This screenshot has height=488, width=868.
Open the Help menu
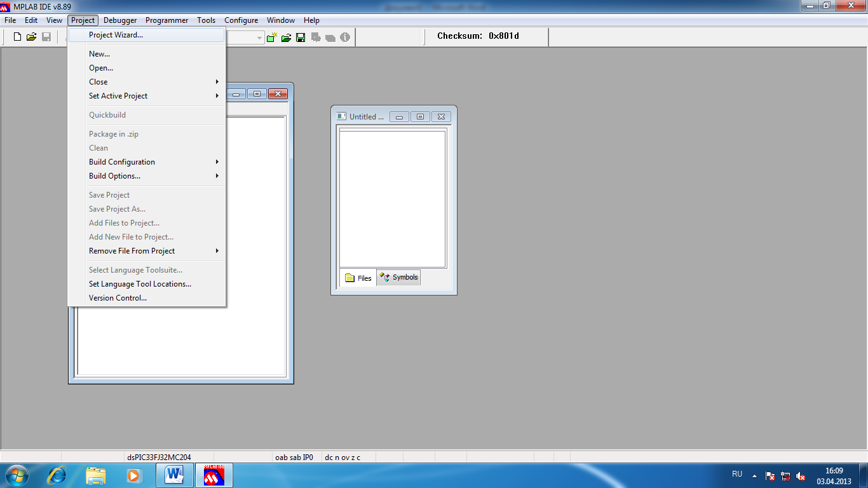(x=311, y=20)
